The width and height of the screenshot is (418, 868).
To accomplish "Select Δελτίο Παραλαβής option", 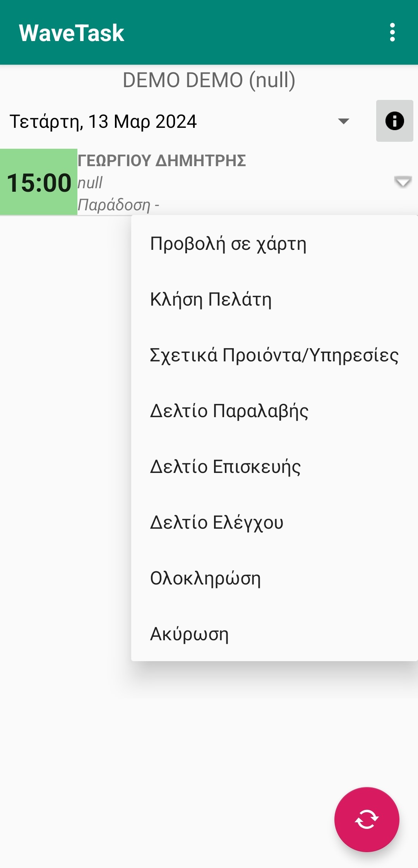I will point(229,411).
